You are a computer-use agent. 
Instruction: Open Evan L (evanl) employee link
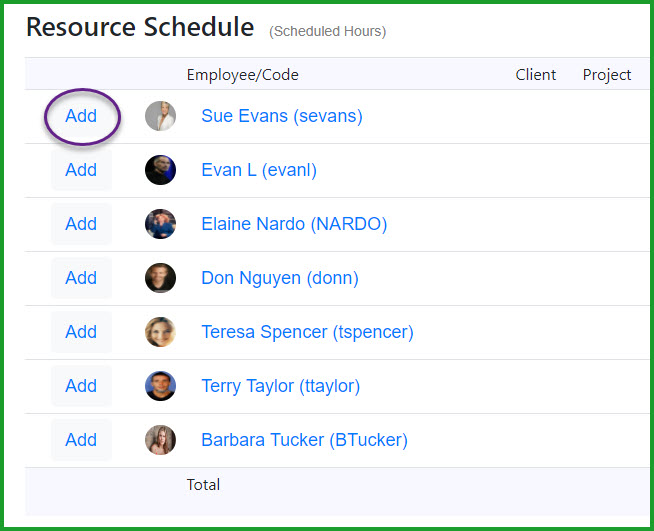click(259, 170)
